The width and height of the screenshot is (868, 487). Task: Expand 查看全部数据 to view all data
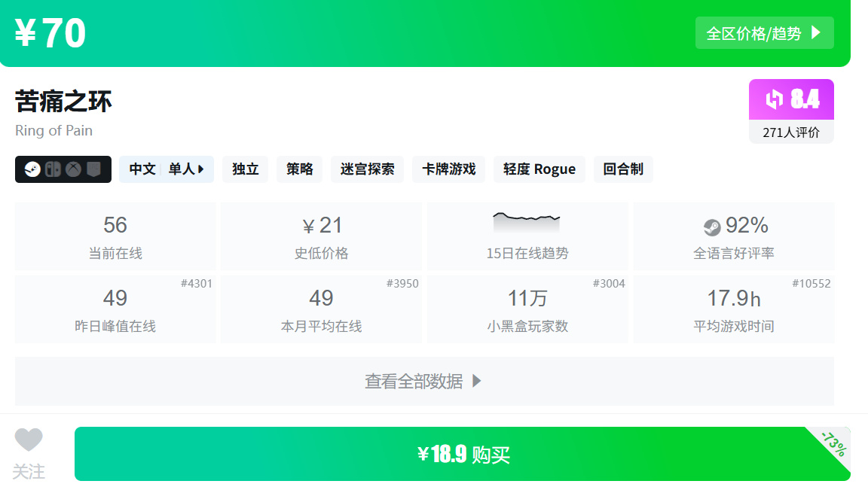pos(424,381)
